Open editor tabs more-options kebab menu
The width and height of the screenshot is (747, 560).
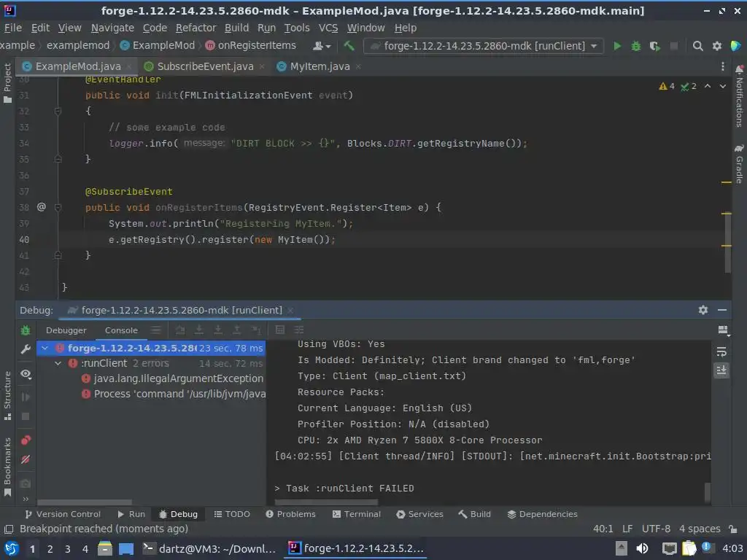point(723,66)
